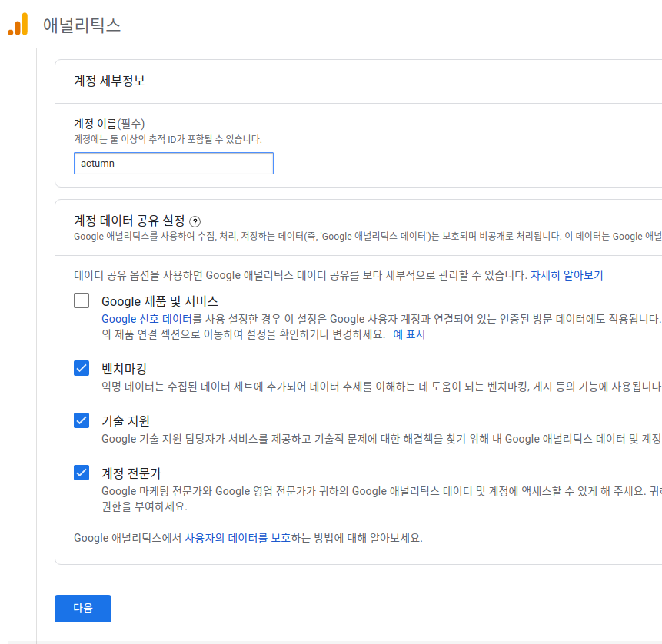Uncheck the 벤치마킹 checkbox
Image resolution: width=662 pixels, height=644 pixels.
pos(81,368)
